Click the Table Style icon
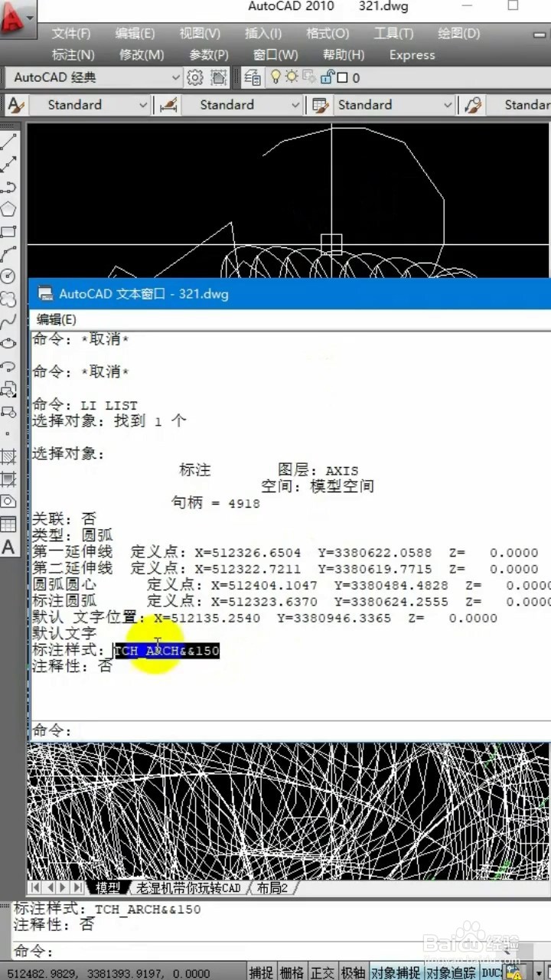Screen dimensions: 551x980 (x=321, y=105)
